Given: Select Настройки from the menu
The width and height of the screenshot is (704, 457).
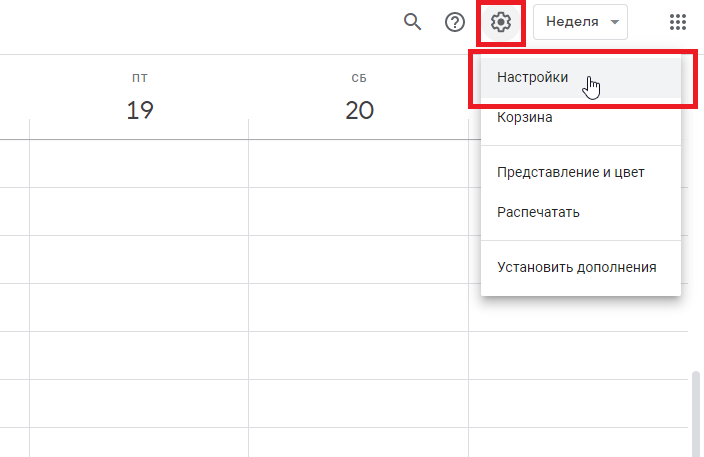Looking at the screenshot, I should 581,78.
